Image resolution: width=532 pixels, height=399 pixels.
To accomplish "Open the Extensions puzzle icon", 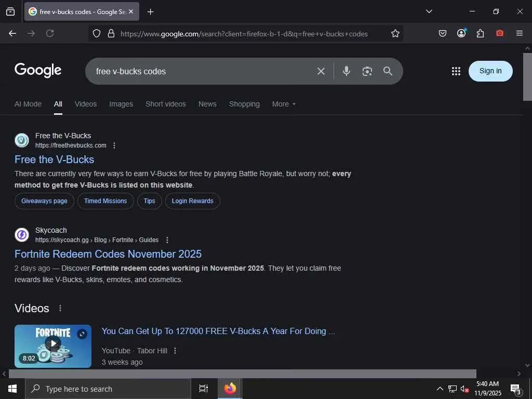I will (480, 33).
